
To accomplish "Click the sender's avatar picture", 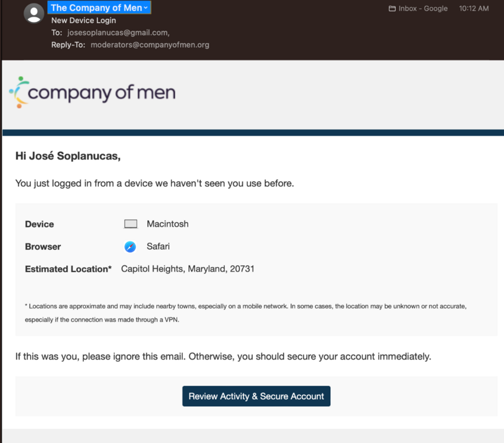I will tap(34, 12).
